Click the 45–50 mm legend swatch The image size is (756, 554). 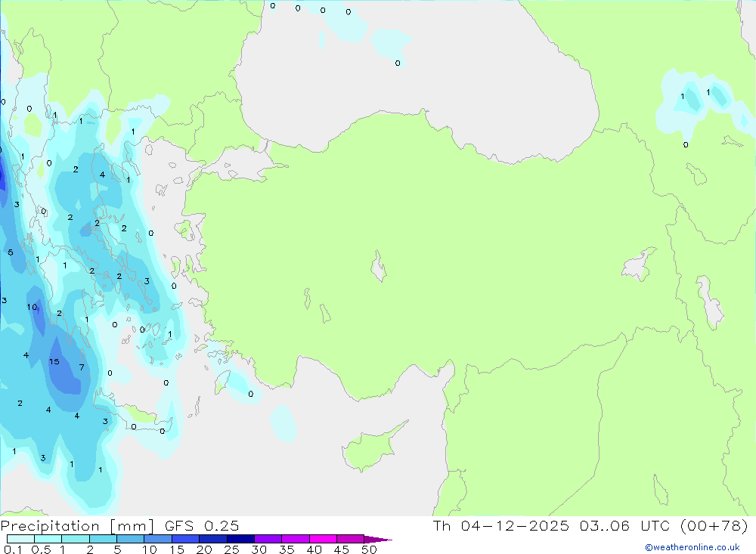(x=350, y=539)
